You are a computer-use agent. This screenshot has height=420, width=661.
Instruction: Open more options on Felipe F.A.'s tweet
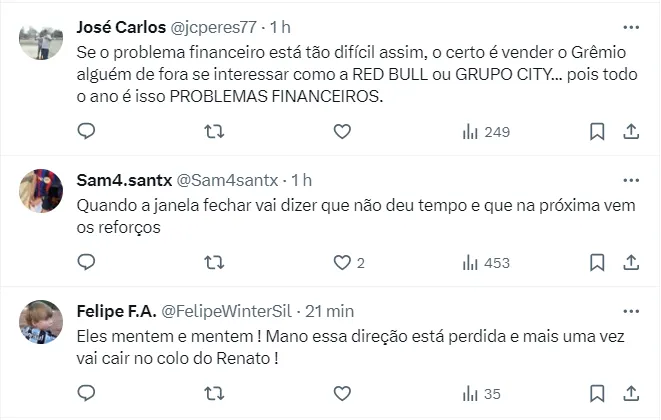point(631,311)
